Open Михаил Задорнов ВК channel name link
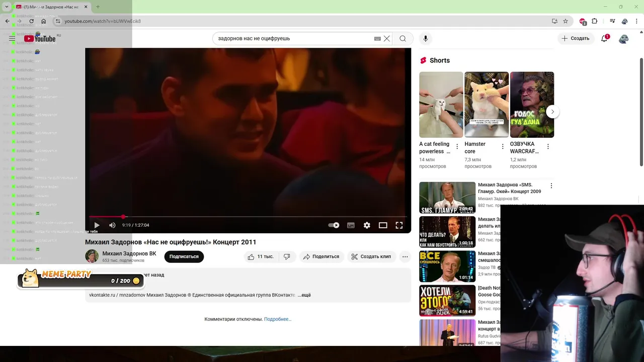This screenshot has height=362, width=644. click(129, 253)
